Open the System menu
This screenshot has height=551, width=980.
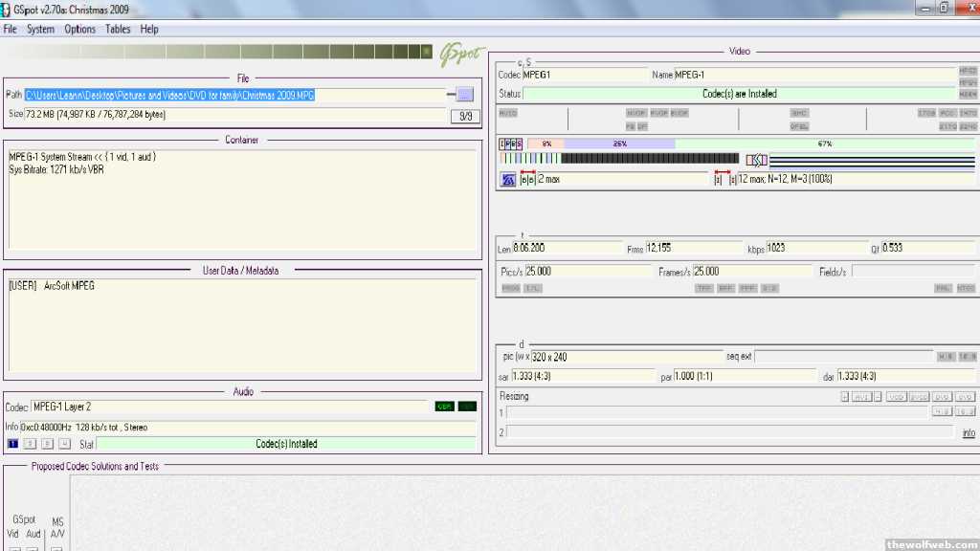pyautogui.click(x=40, y=30)
